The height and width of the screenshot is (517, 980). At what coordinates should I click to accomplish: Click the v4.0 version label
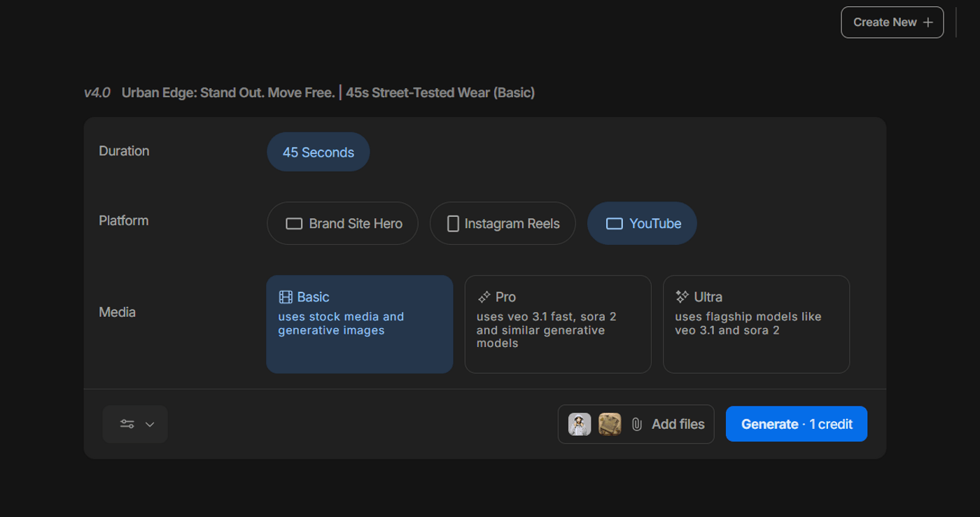point(97,93)
